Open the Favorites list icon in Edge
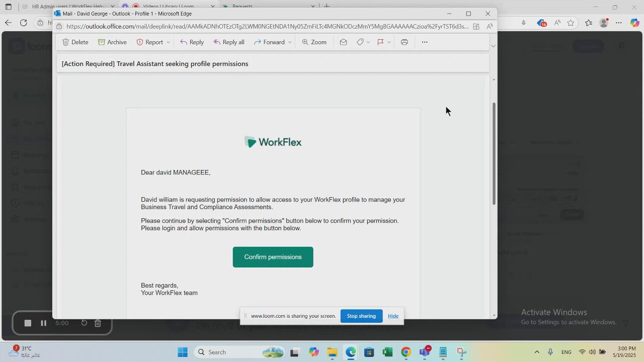 click(x=589, y=23)
